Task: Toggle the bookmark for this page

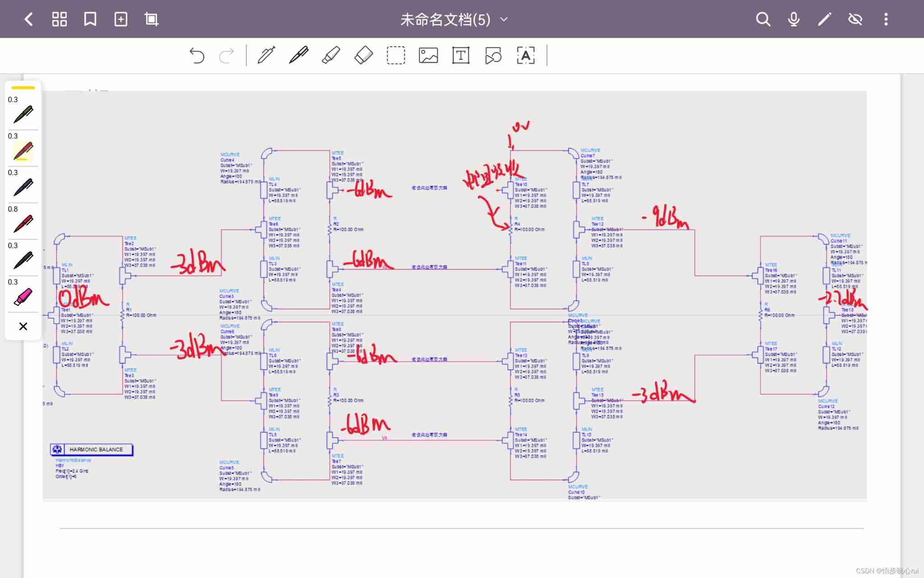Action: click(x=90, y=19)
